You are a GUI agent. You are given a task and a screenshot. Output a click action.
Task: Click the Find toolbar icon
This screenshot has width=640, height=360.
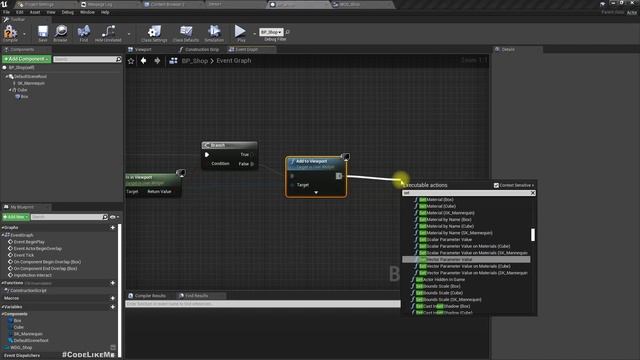[84, 33]
